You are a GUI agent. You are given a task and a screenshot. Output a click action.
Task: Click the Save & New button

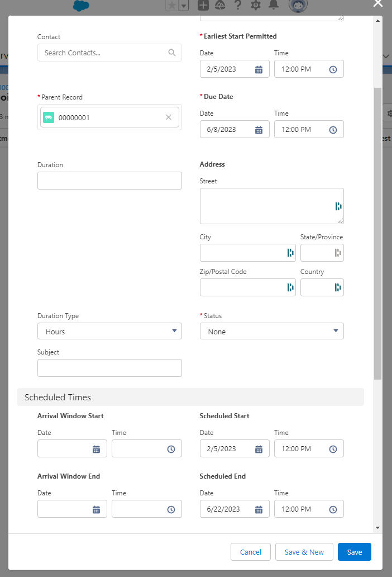[x=304, y=552]
